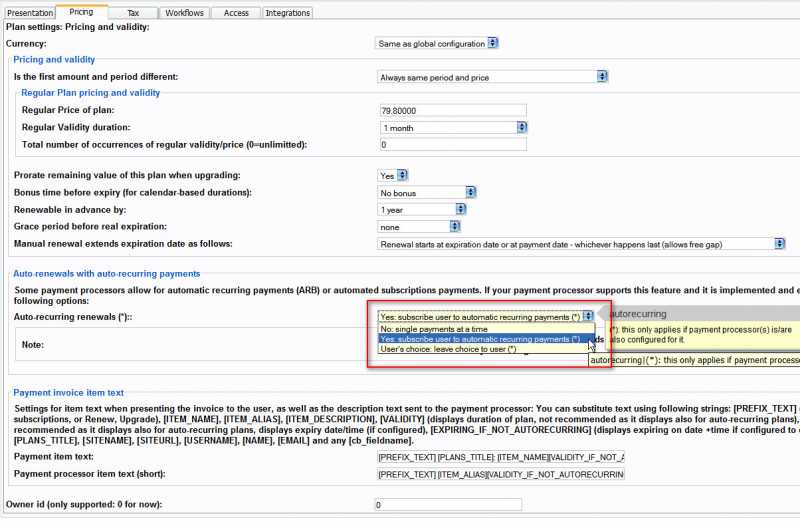Click the 'Payment invoice item text' heading
Screen dimensions: 800x526
click(x=68, y=392)
